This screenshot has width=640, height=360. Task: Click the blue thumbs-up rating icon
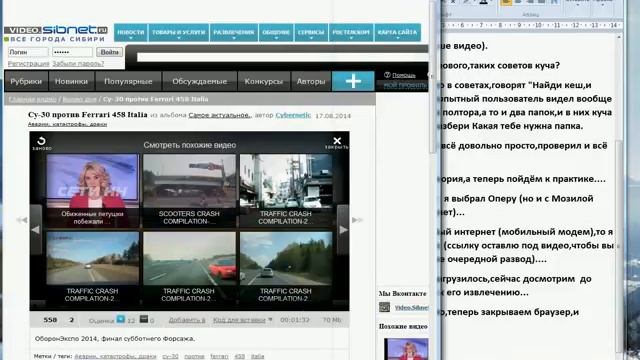(x=120, y=319)
